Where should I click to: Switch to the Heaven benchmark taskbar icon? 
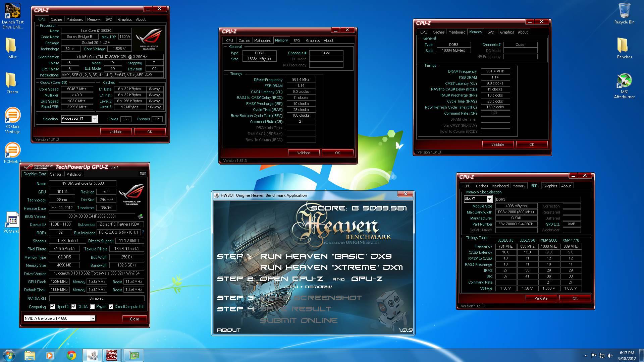(x=92, y=355)
